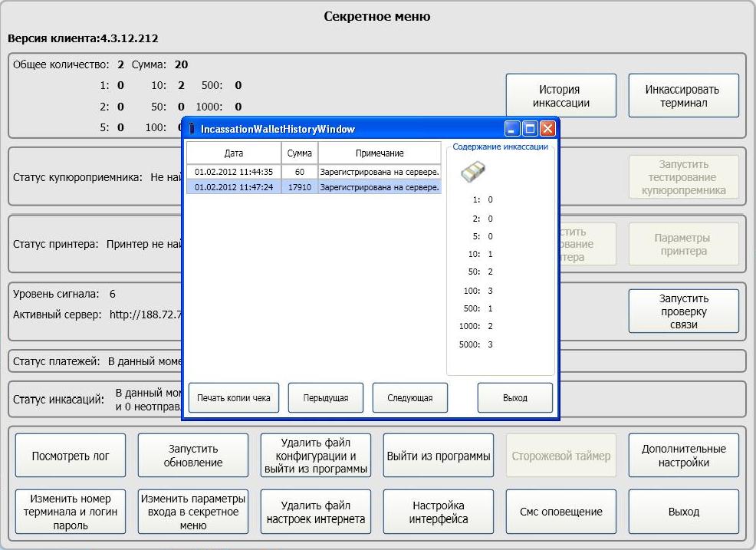Viewport: 756px width, 550px height.
Task: Click 'Выход' in the history window
Action: tap(515, 398)
